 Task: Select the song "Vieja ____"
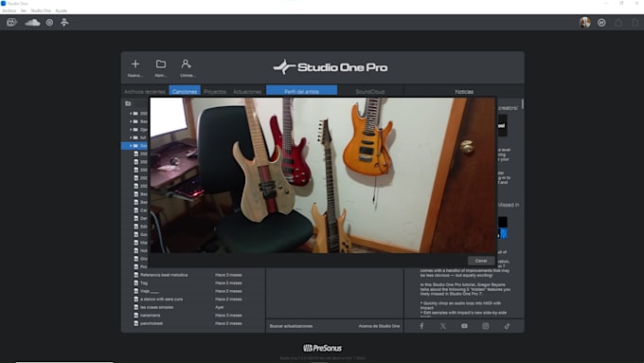pyautogui.click(x=150, y=291)
